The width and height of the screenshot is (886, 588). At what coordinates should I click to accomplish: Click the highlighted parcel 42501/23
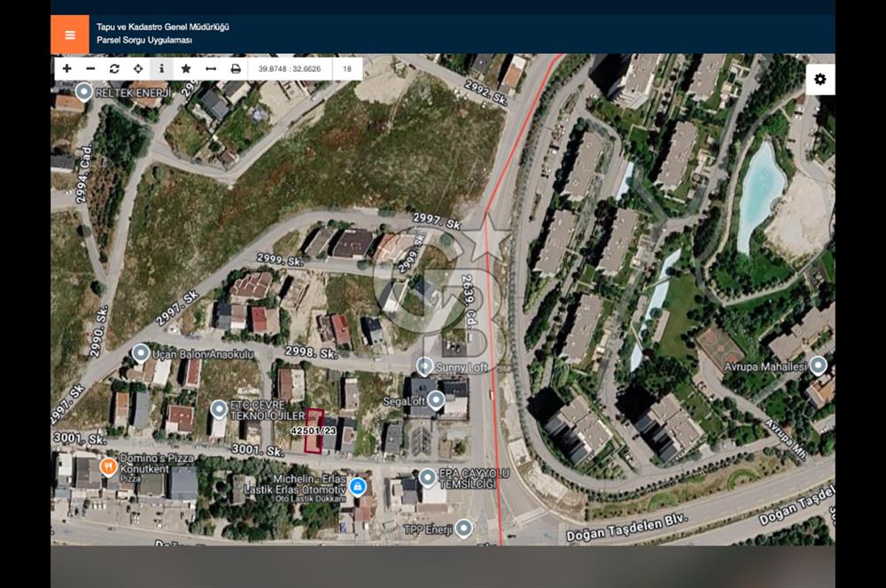[x=315, y=431]
